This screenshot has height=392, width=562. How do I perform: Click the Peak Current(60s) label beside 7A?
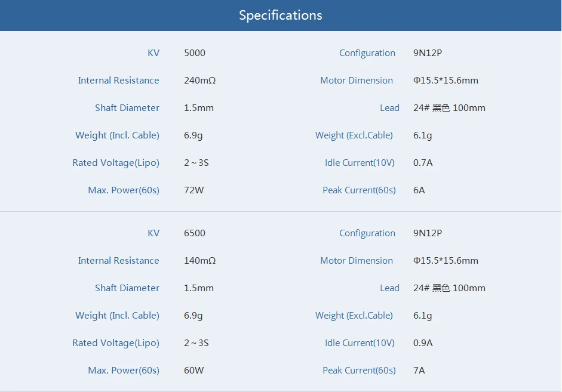point(359,371)
